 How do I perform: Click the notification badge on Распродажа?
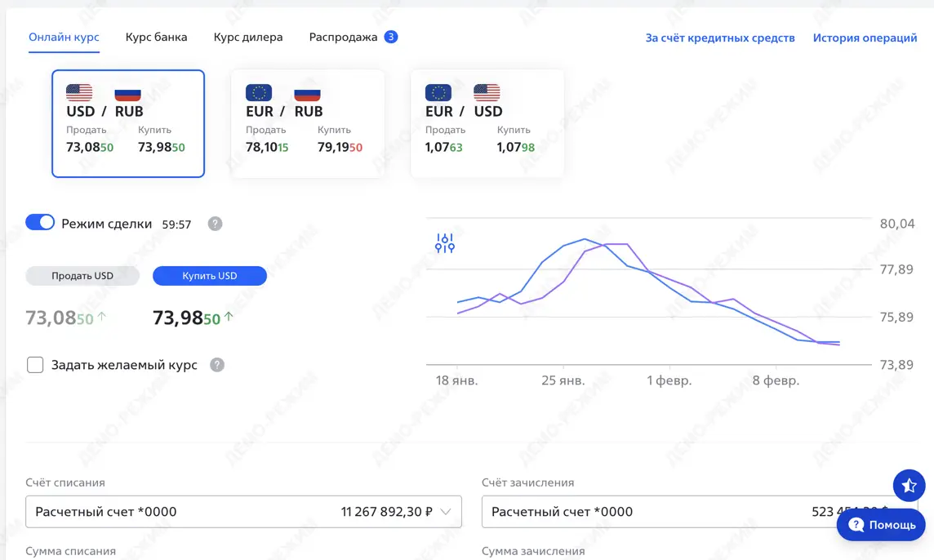click(391, 37)
